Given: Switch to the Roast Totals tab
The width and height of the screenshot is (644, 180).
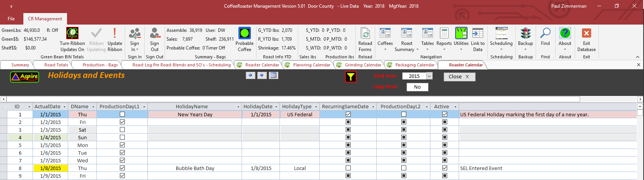Looking at the screenshot, I should point(56,65).
